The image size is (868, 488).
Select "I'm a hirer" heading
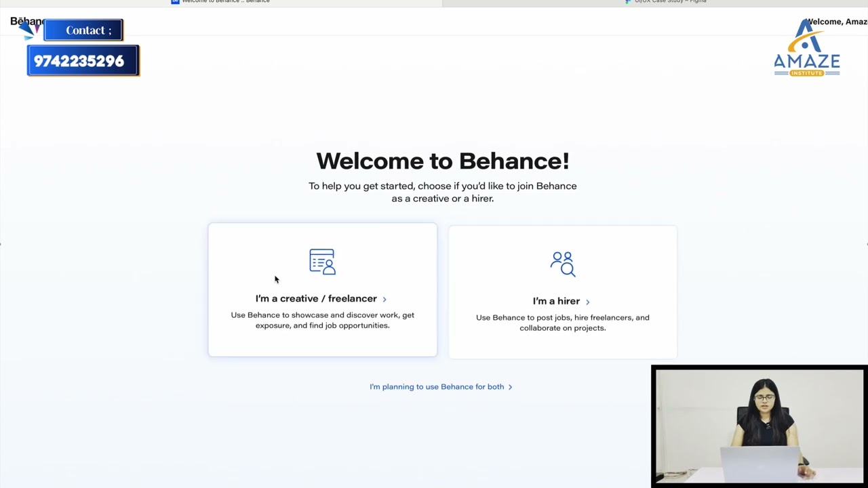click(556, 301)
